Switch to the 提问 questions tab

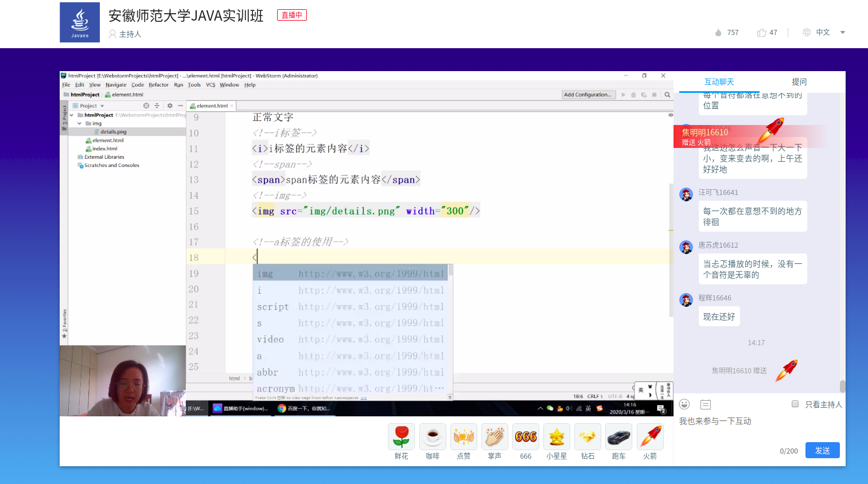799,82
